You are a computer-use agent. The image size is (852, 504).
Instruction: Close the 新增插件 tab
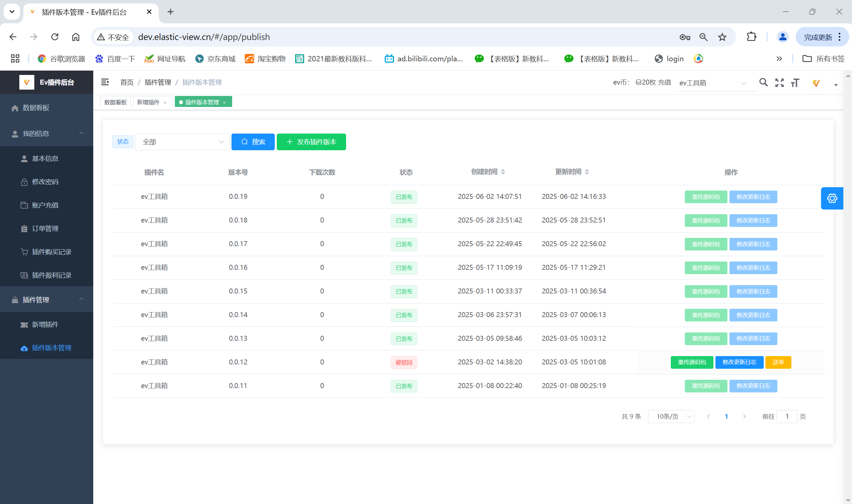(165, 103)
